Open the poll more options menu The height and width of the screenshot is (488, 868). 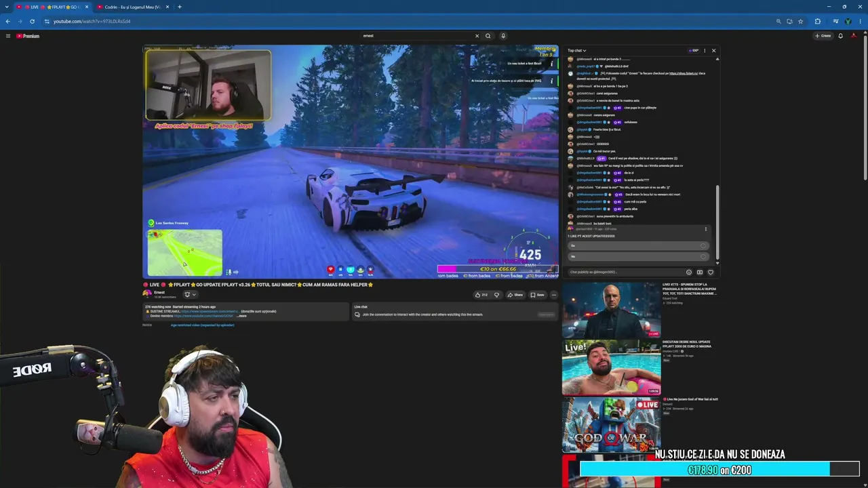point(706,229)
